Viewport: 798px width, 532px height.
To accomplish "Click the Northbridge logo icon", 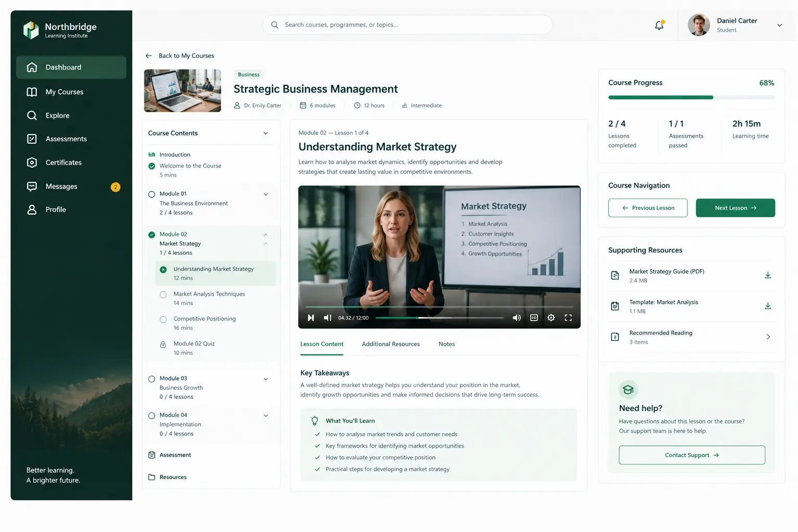I will point(31,30).
